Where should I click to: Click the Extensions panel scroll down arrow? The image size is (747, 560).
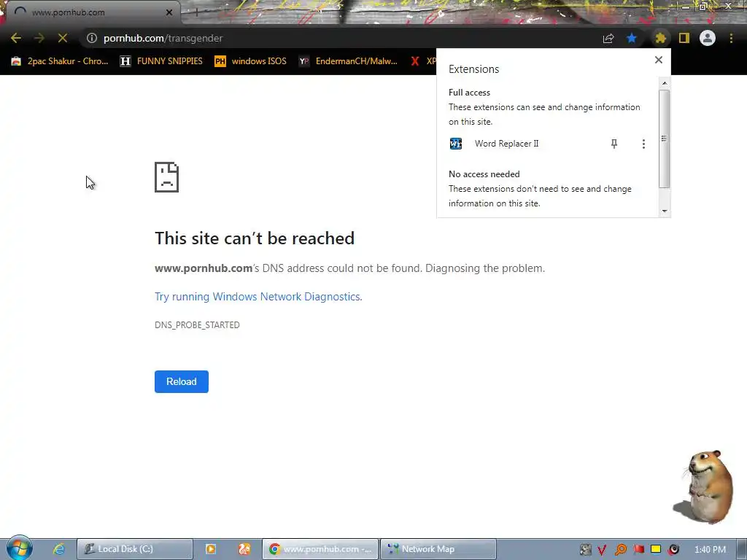coord(665,211)
